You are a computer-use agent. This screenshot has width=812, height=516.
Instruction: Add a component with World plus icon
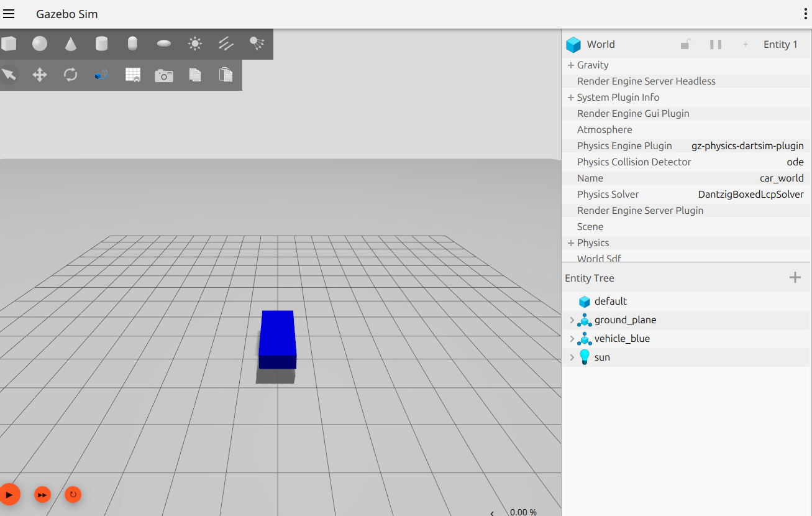click(746, 44)
